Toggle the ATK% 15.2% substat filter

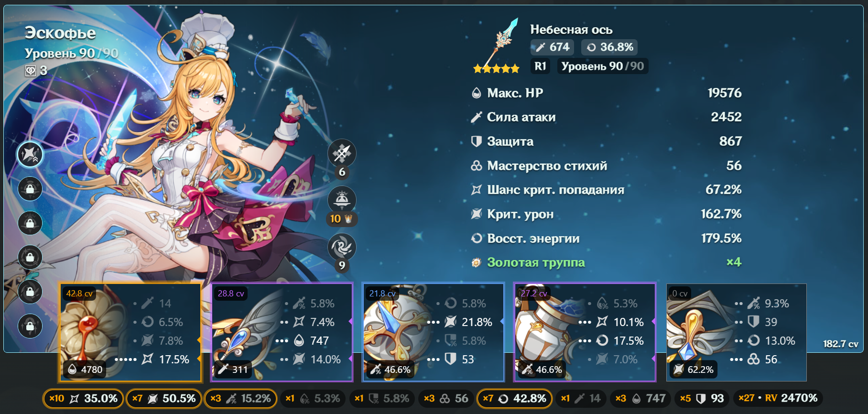point(241,398)
